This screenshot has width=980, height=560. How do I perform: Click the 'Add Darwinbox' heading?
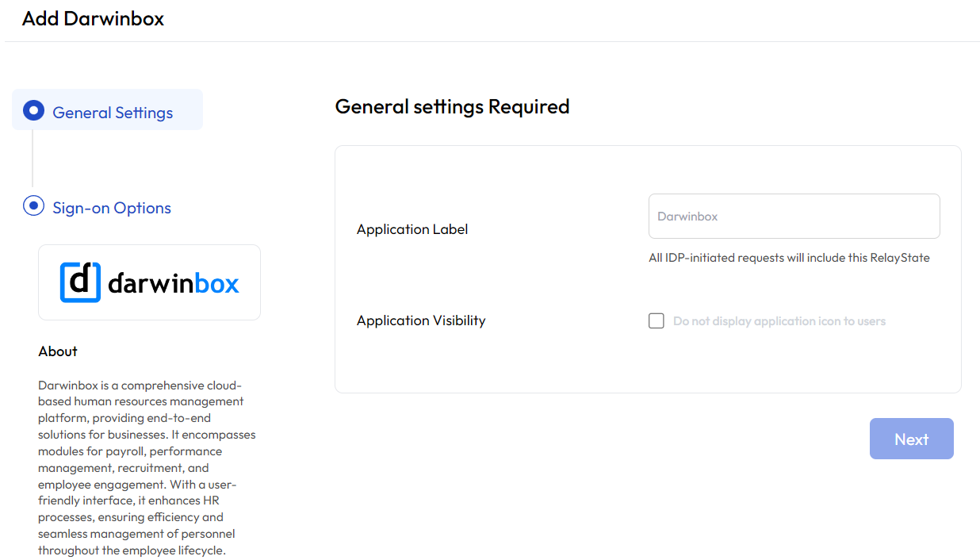point(93,18)
